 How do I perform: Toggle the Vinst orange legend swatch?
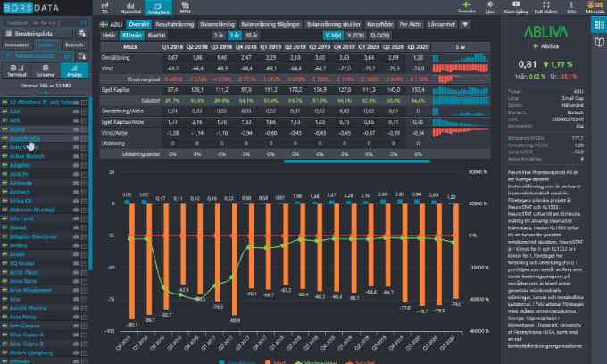click(x=268, y=362)
